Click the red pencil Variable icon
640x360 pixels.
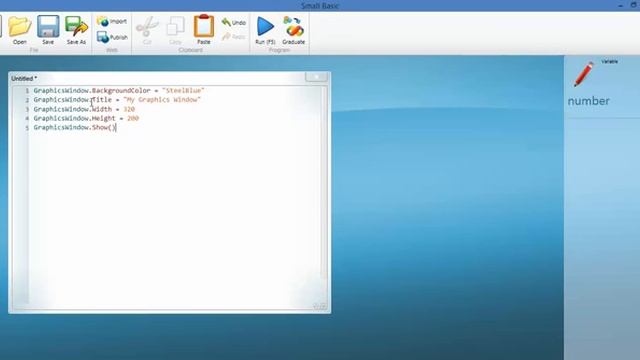584,74
